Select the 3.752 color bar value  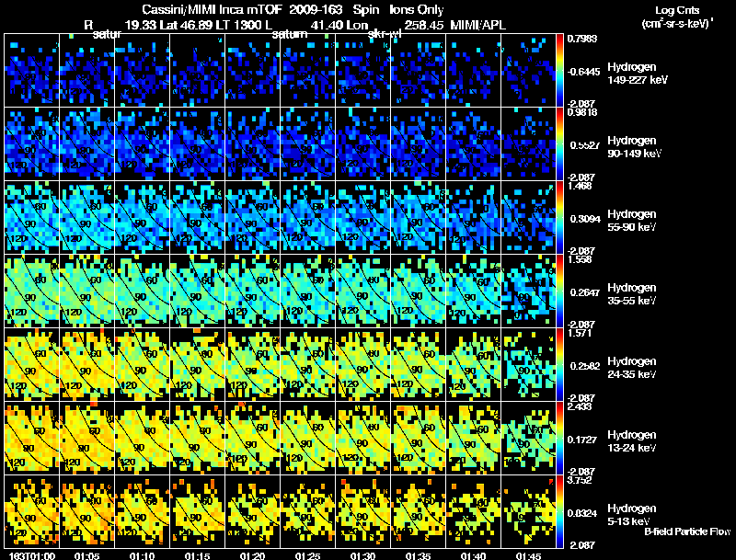pos(580,480)
